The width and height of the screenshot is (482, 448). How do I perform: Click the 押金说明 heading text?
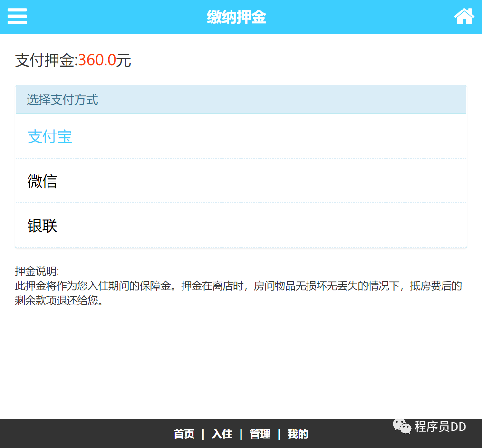[37, 271]
